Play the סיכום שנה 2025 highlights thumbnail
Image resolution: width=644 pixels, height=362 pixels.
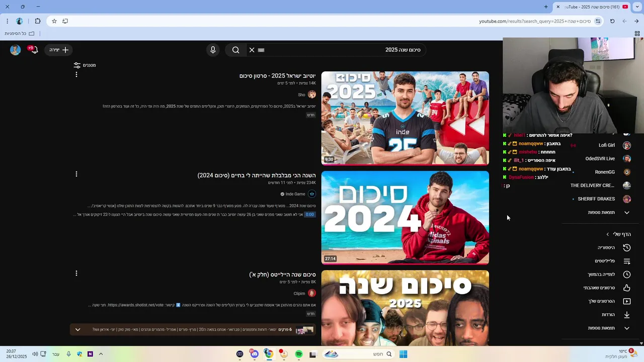(405, 308)
